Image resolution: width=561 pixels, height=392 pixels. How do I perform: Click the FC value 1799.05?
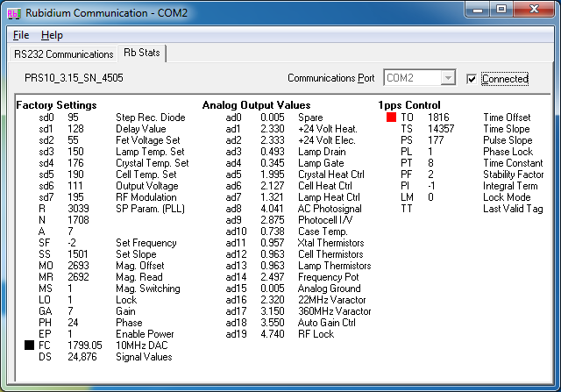coord(85,346)
